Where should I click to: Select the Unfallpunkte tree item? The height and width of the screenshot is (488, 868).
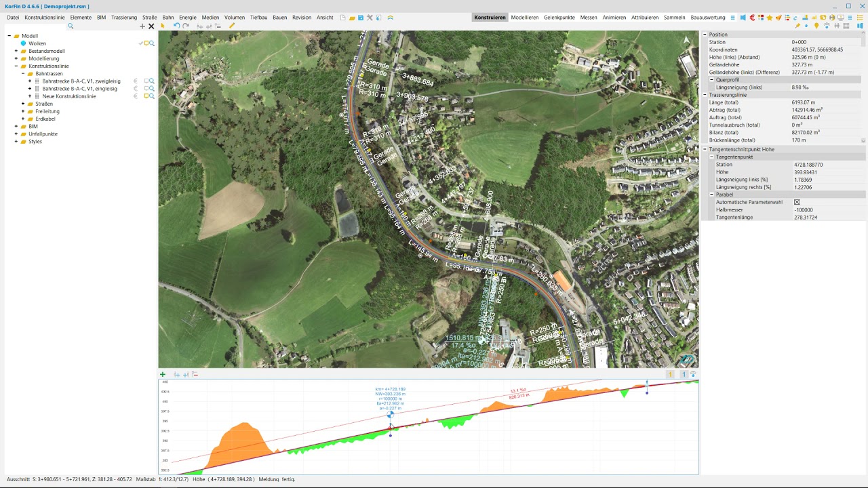[x=43, y=134]
